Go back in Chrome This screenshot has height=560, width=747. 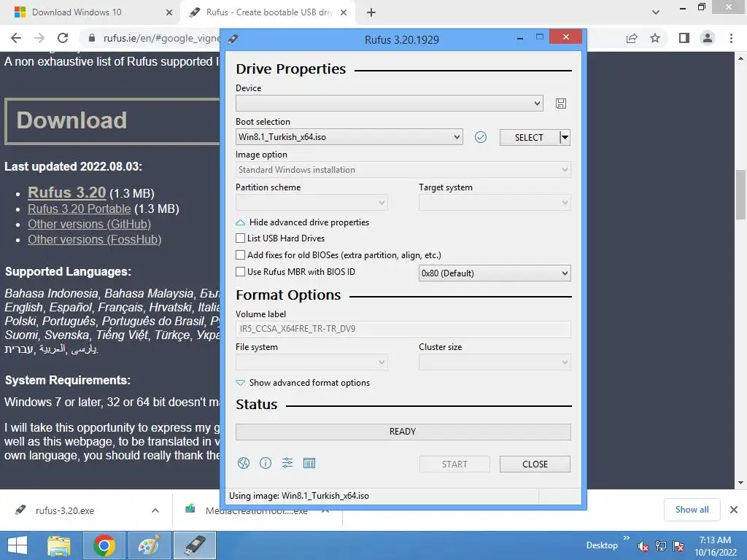[16, 38]
